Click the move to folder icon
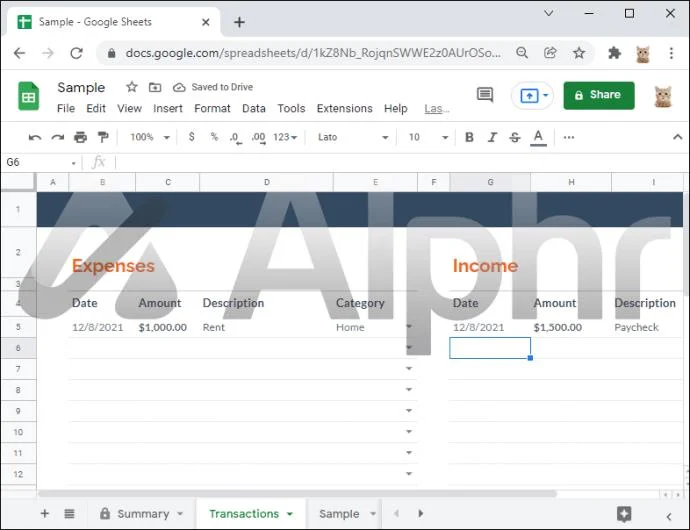The height and width of the screenshot is (530, 690). click(x=155, y=87)
